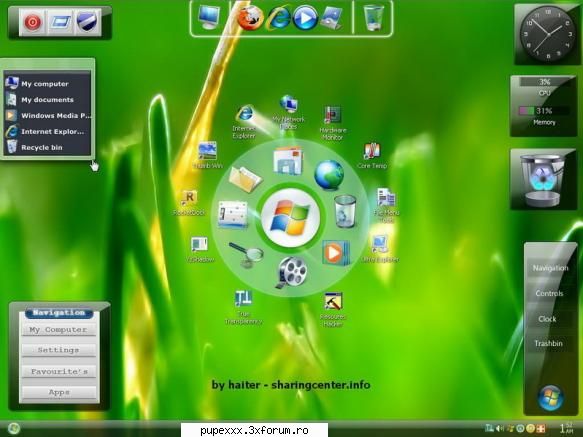Open My Network Places desktop icon
Screen dimensions: 583x437
[289, 112]
